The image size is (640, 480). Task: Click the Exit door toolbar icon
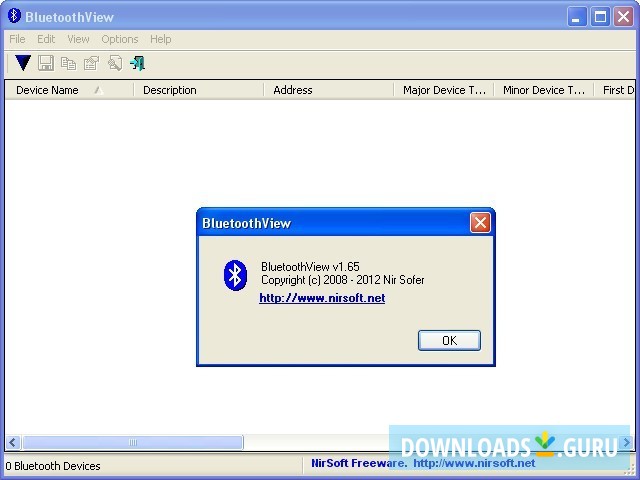click(x=138, y=63)
